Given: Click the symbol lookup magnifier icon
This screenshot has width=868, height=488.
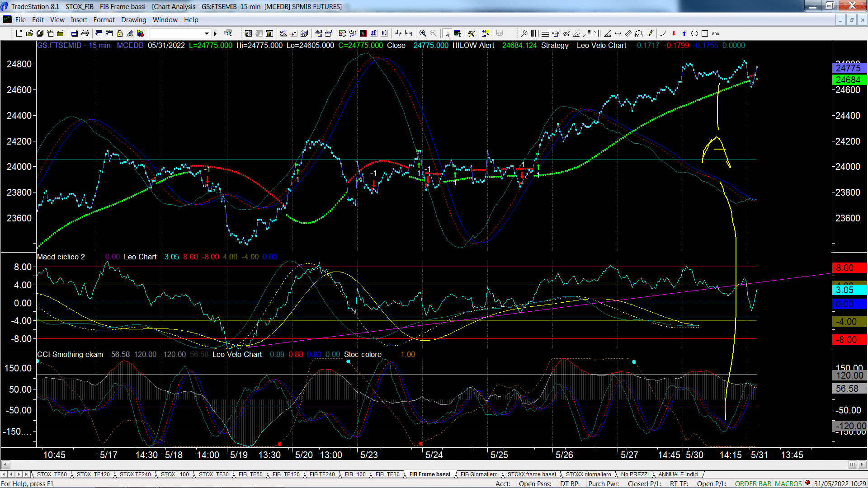Looking at the screenshot, I should point(228,33).
